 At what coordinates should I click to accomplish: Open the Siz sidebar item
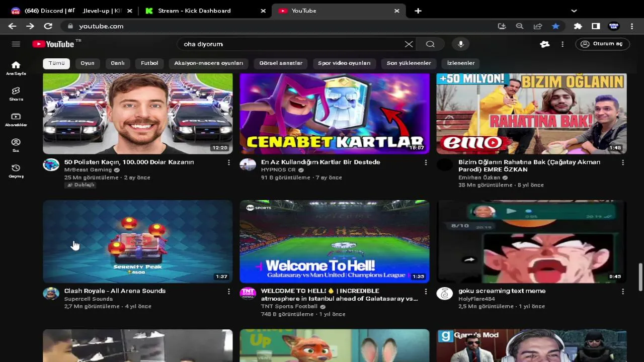coord(16,145)
